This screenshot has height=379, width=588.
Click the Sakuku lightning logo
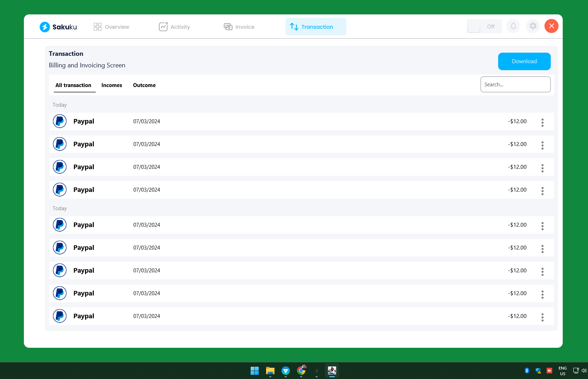point(45,27)
